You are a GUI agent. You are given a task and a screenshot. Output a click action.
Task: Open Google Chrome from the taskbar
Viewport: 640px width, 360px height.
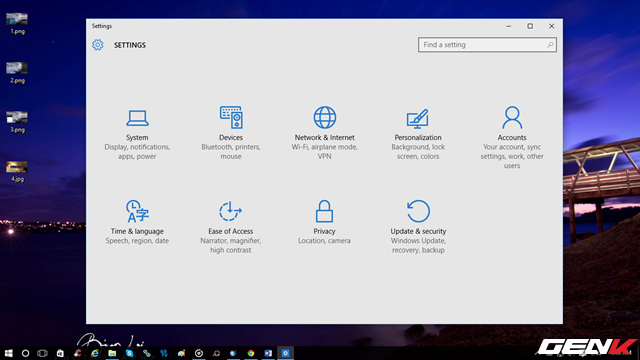251,353
